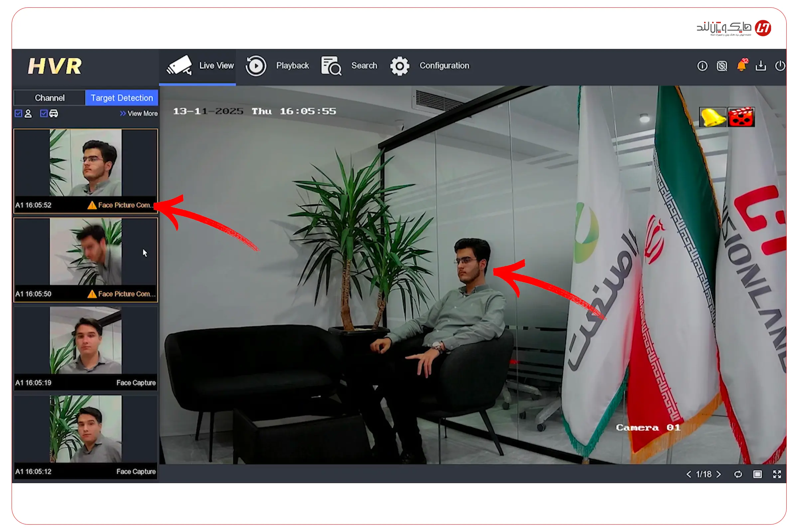Open the alarm bell notifications
Viewport: 798px width, 532px height.
pyautogui.click(x=741, y=66)
